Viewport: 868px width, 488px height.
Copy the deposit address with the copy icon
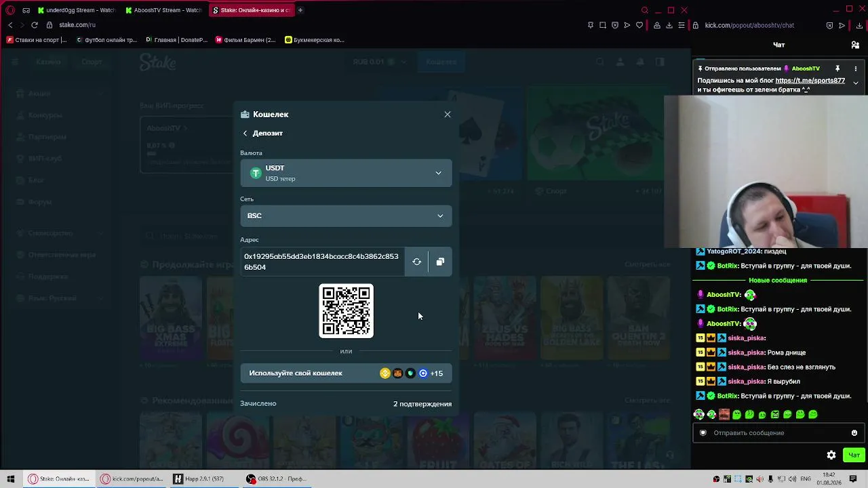(440, 262)
